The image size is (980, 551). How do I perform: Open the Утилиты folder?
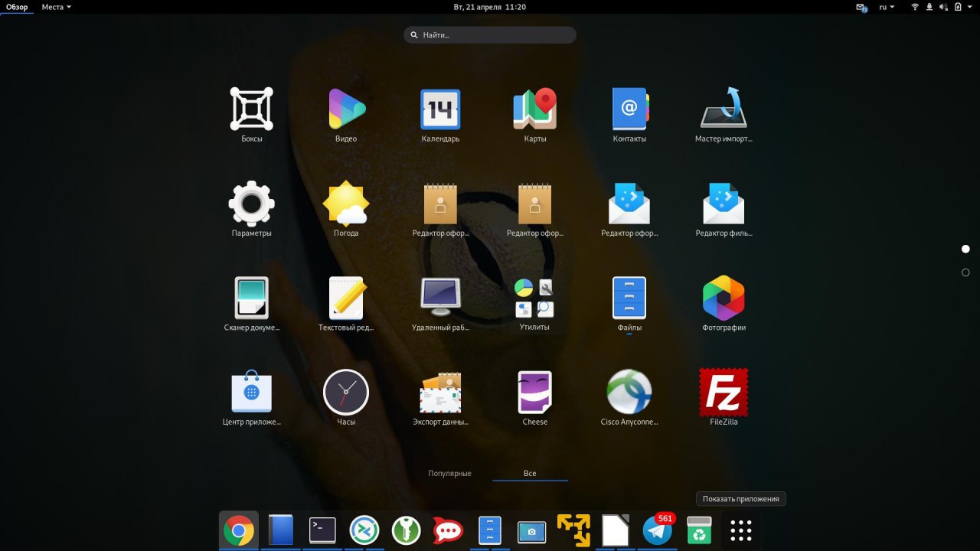(x=535, y=303)
